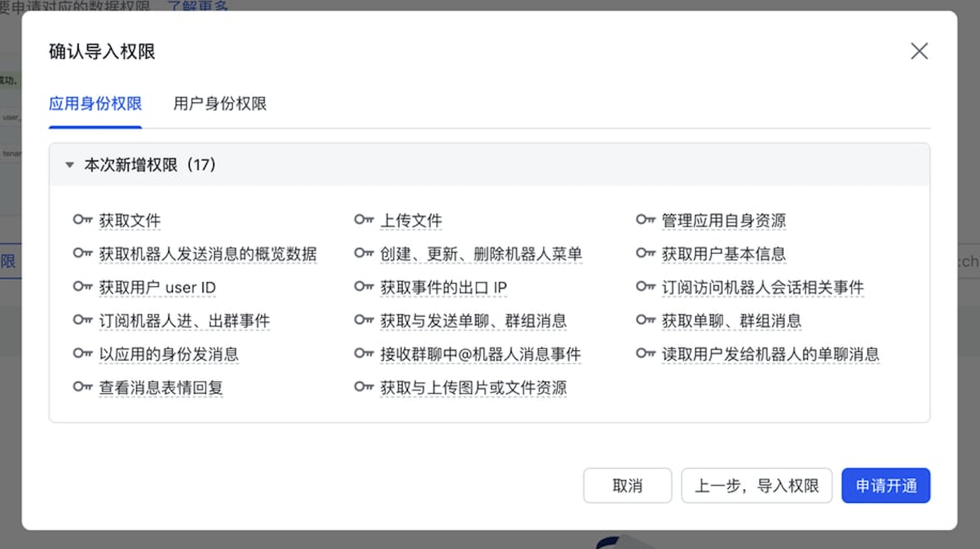The image size is (980, 549).
Task: Click 读取用户发给机器人的单聊消息 permission
Action: pos(770,354)
